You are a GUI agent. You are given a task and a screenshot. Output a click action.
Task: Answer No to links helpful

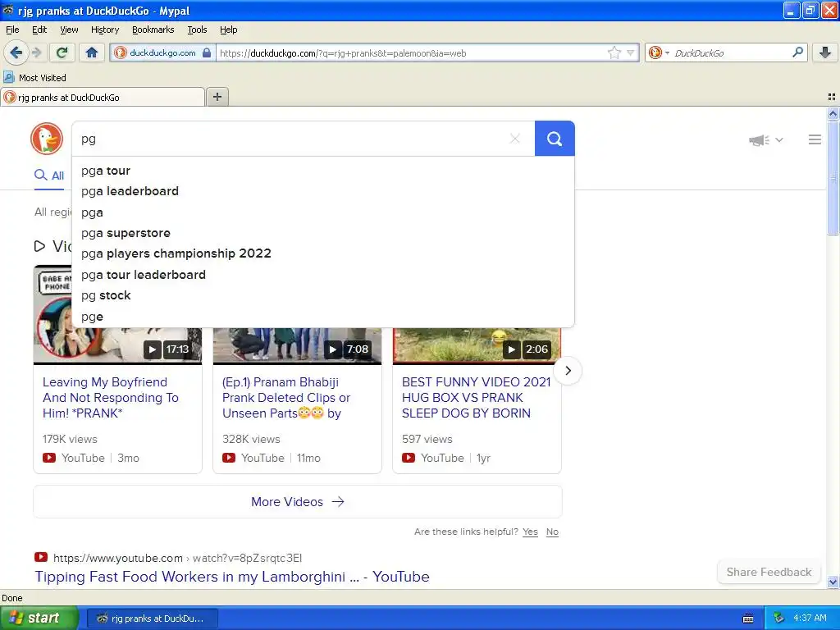tap(552, 532)
